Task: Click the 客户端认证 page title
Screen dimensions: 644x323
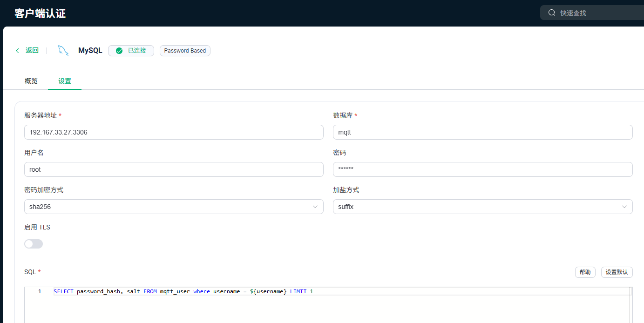Action: tap(40, 13)
